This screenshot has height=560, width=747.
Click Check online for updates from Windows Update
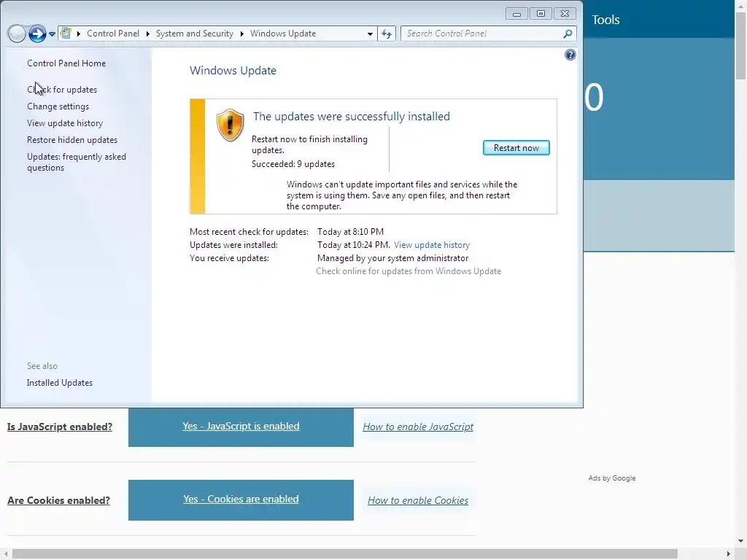[409, 271]
